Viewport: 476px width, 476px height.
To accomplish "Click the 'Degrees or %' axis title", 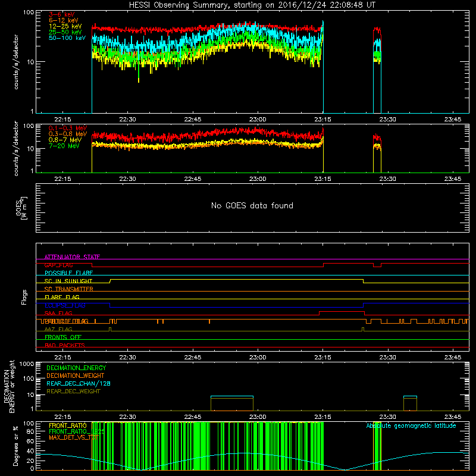I will 16,446.
